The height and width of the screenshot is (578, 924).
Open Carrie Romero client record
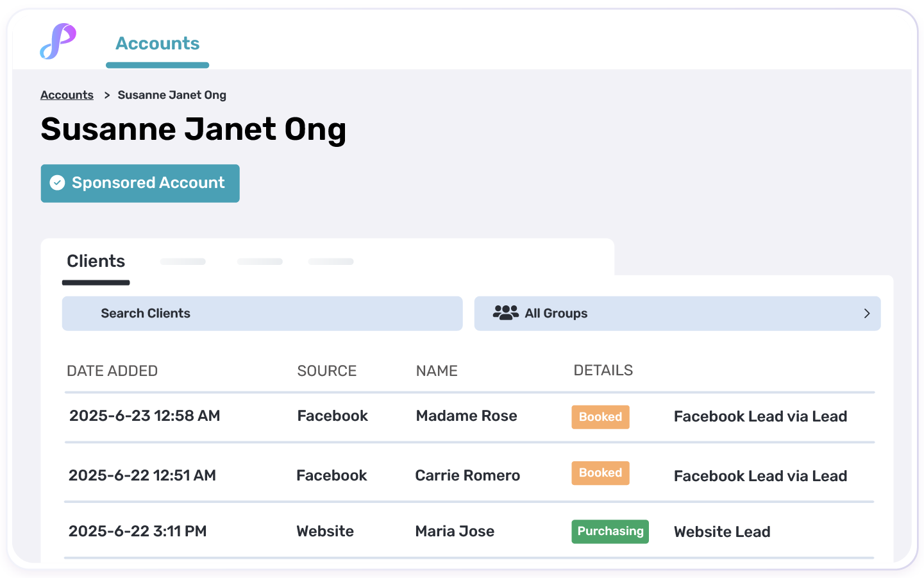[x=467, y=475]
